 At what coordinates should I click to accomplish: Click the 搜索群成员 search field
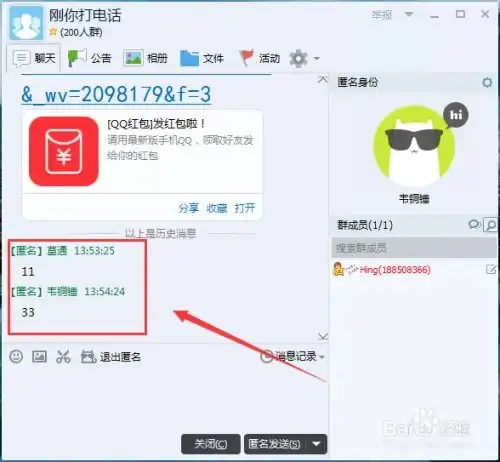[x=414, y=248]
